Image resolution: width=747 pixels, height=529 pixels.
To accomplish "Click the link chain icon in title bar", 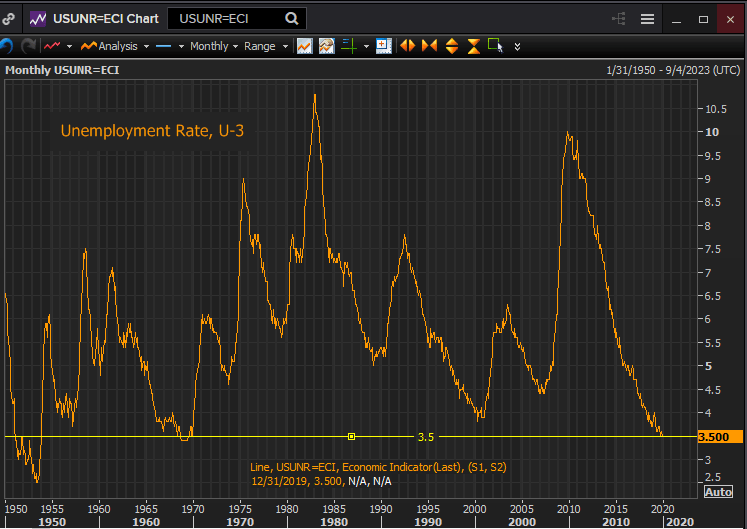I will [x=9, y=18].
